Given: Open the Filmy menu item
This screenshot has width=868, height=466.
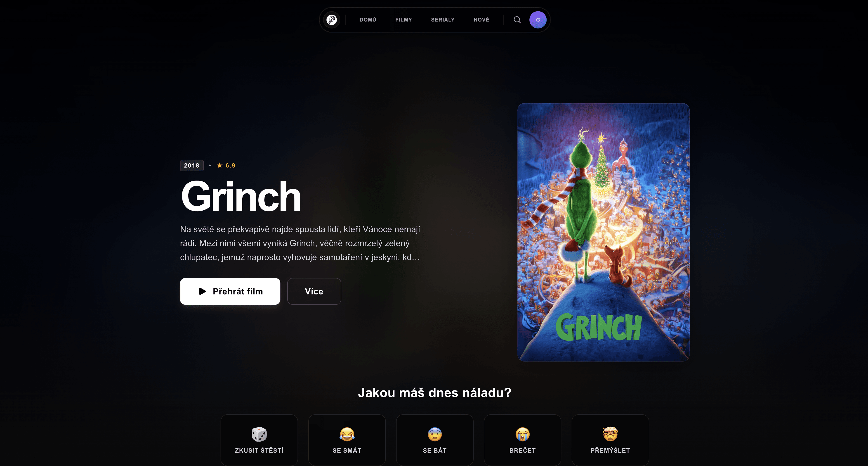Looking at the screenshot, I should (404, 20).
